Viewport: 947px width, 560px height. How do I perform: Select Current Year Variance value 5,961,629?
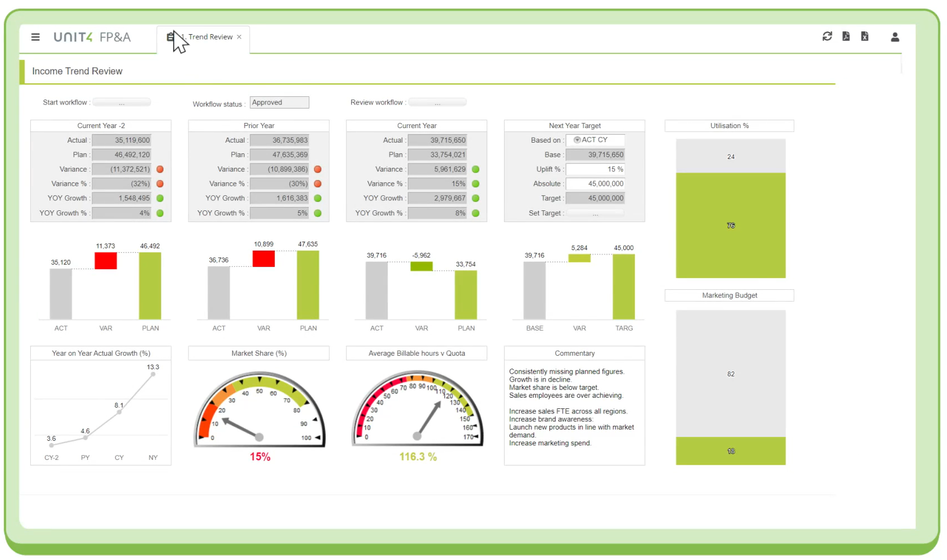[x=437, y=169]
